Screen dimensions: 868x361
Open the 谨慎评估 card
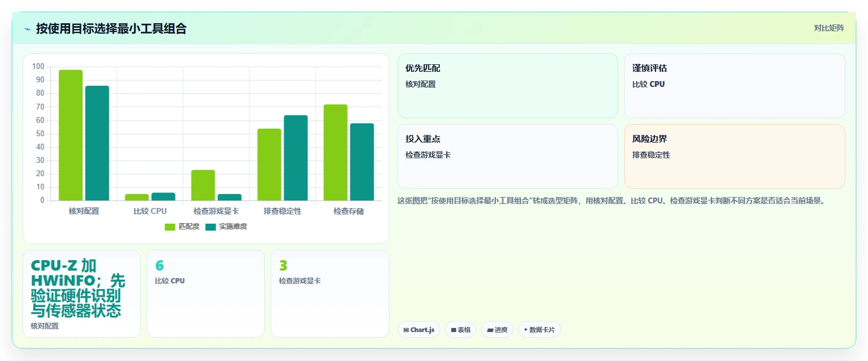pyautogui.click(x=734, y=86)
